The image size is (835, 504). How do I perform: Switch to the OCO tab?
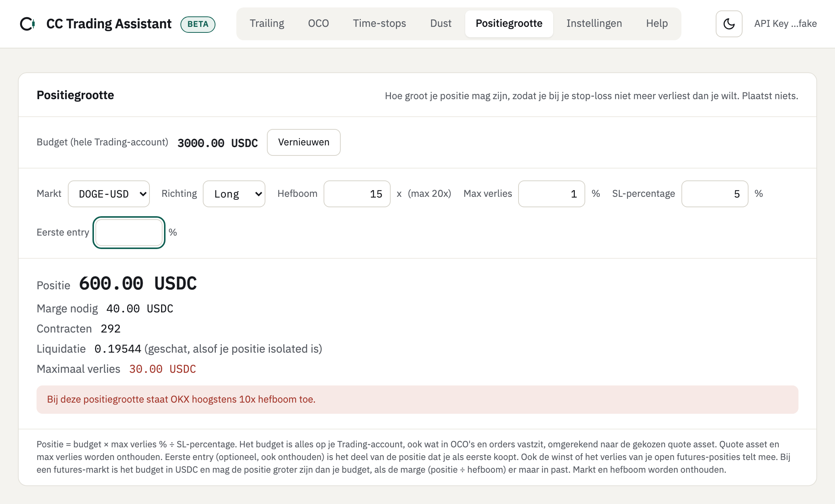coord(318,23)
